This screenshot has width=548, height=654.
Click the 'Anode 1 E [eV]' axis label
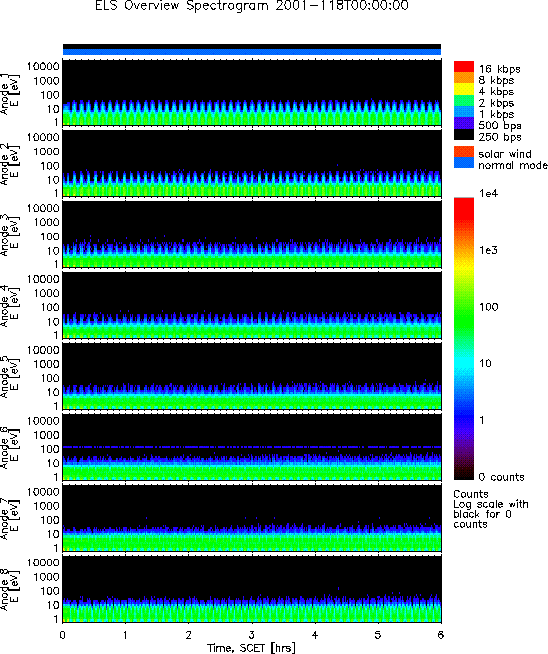click(10, 94)
